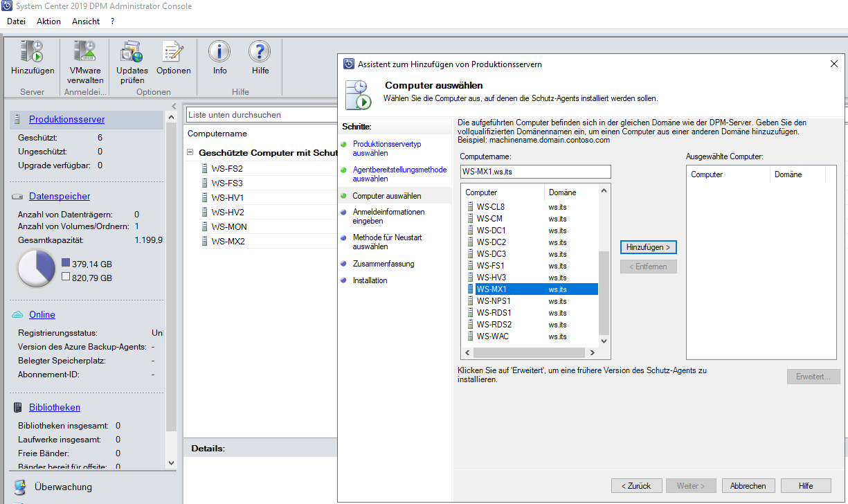848x504 pixels.
Task: Click the Abbrechen button
Action: coord(748,485)
